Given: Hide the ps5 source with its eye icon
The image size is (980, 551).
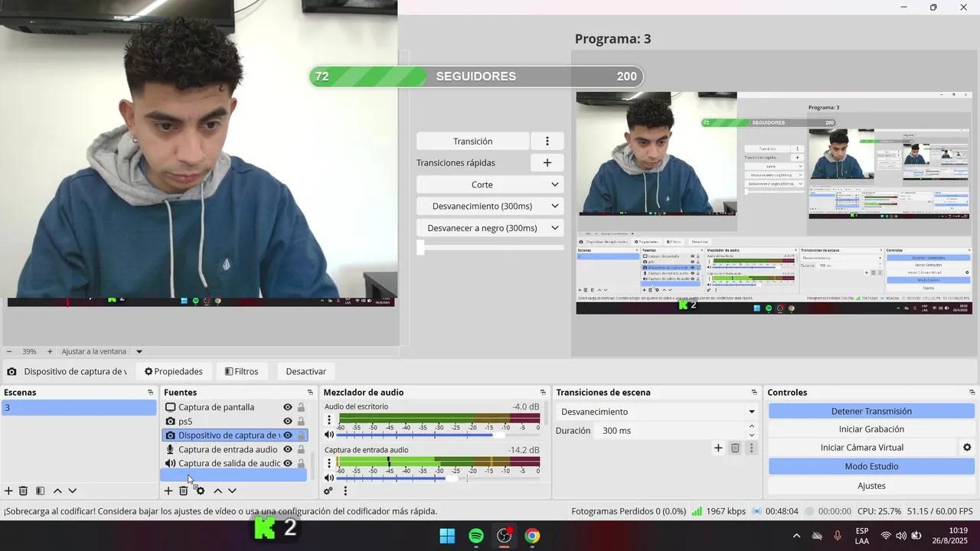Looking at the screenshot, I should [x=288, y=422].
